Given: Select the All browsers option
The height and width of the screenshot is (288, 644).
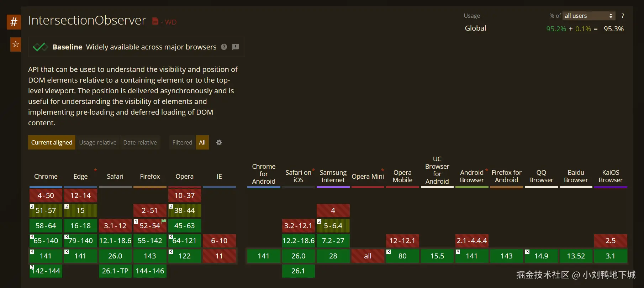Looking at the screenshot, I should (x=202, y=142).
